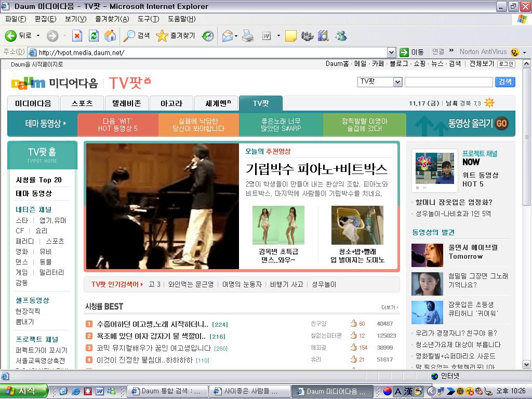The height and width of the screenshot is (399, 532).
Task: Click the Mail envelope toolbar icon
Action: pyautogui.click(x=228, y=36)
